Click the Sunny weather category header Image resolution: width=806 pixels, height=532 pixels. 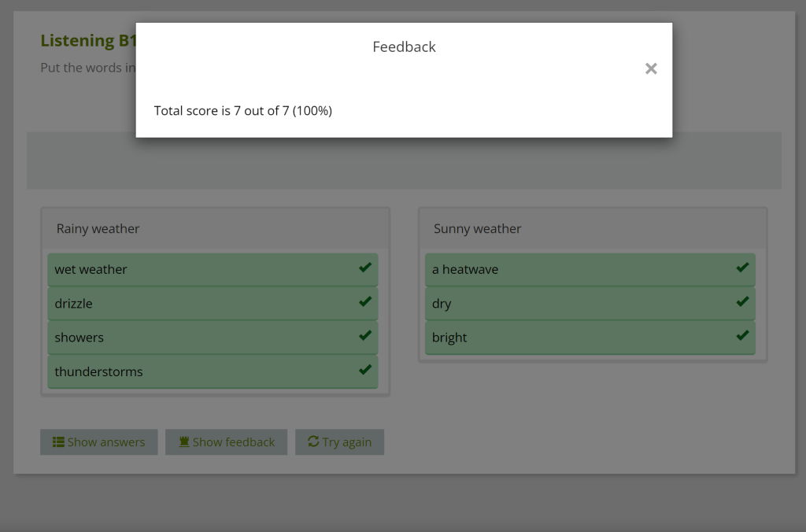tap(478, 229)
